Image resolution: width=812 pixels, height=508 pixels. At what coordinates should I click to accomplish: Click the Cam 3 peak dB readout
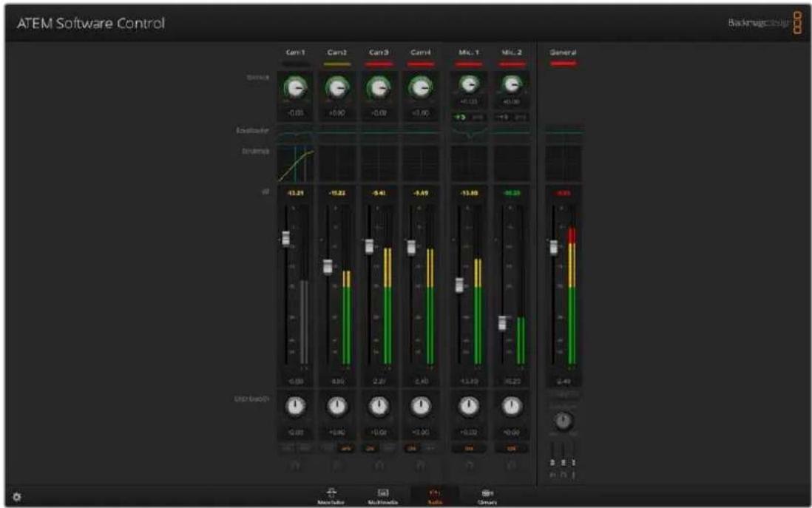pos(379,193)
